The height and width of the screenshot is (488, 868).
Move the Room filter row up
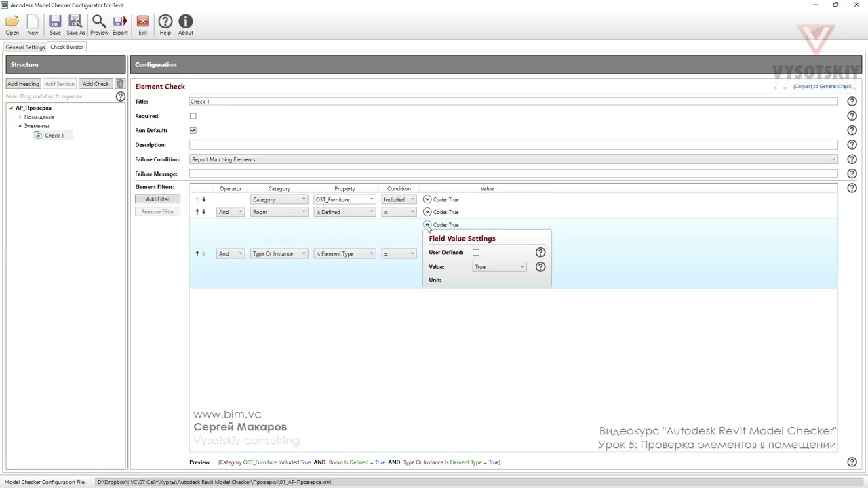[197, 212]
